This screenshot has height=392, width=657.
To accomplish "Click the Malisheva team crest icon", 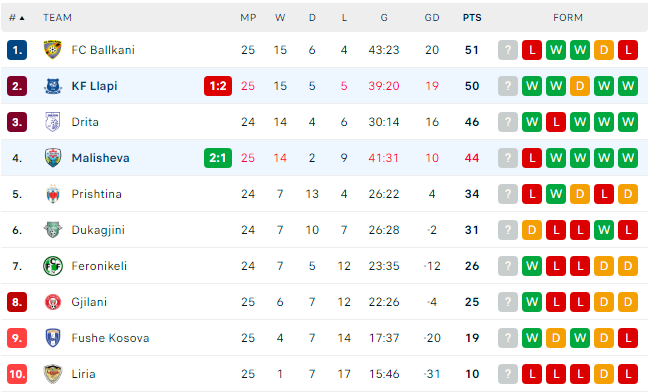I will point(53,158).
